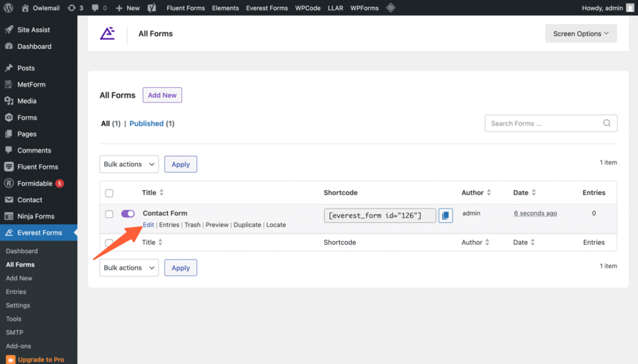
Task: Click the Add New button beside All Forms
Action: 162,95
